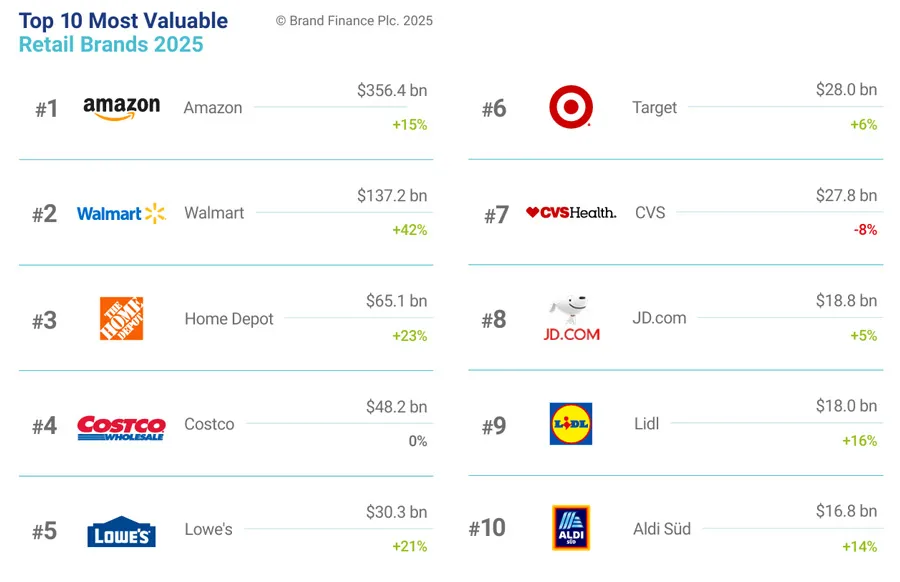The height and width of the screenshot is (582, 900).
Task: Click the Walmart logo with spark
Action: pyautogui.click(x=121, y=214)
